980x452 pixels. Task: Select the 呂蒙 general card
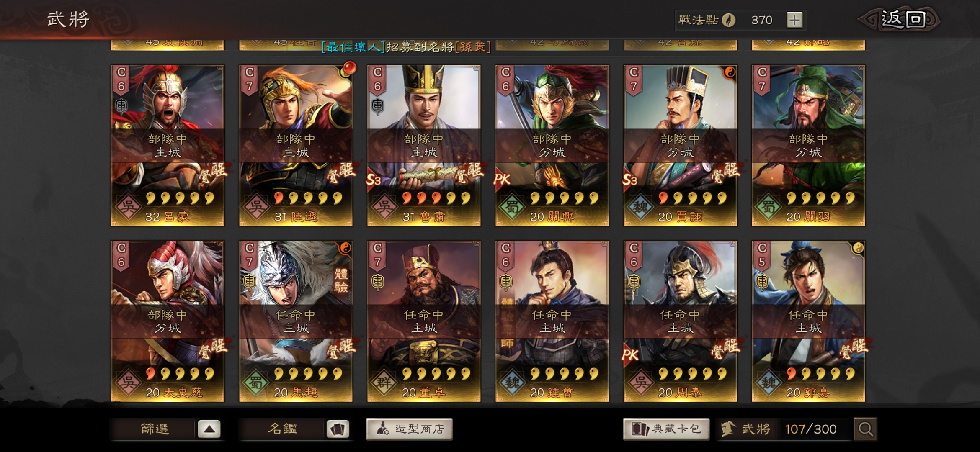[168, 146]
